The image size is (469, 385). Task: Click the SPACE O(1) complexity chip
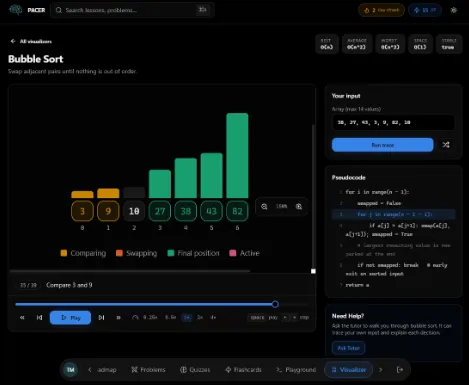420,44
